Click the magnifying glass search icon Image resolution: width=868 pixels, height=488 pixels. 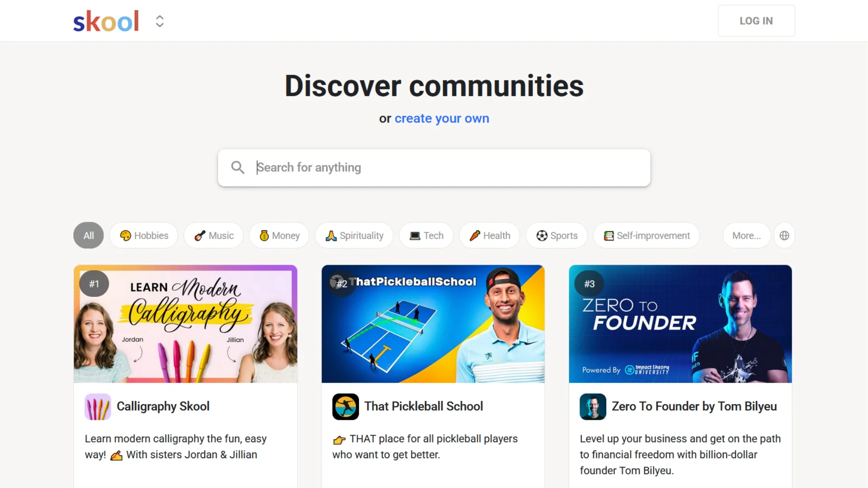pos(238,168)
